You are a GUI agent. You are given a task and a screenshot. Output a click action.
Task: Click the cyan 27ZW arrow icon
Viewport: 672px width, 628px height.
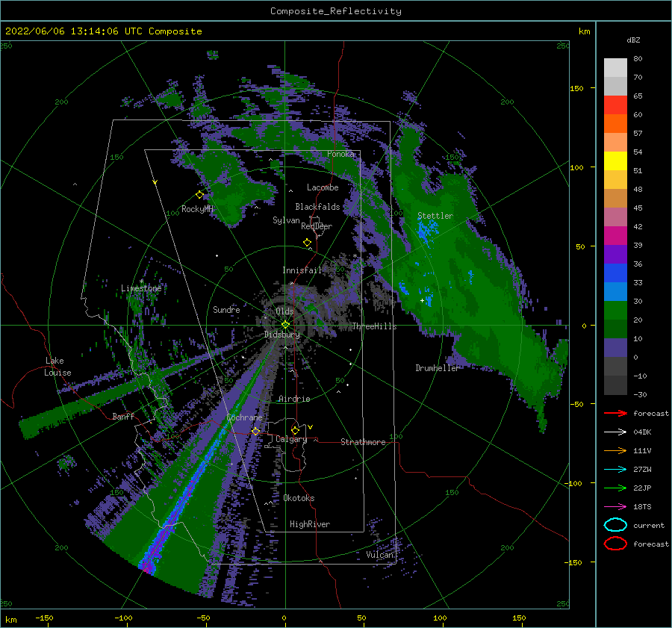[x=615, y=470]
